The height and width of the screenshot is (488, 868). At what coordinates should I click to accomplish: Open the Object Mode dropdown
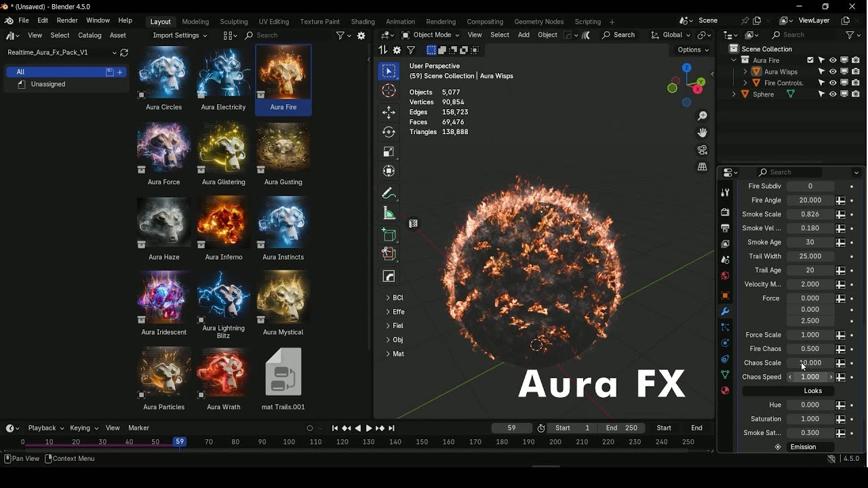(430, 35)
